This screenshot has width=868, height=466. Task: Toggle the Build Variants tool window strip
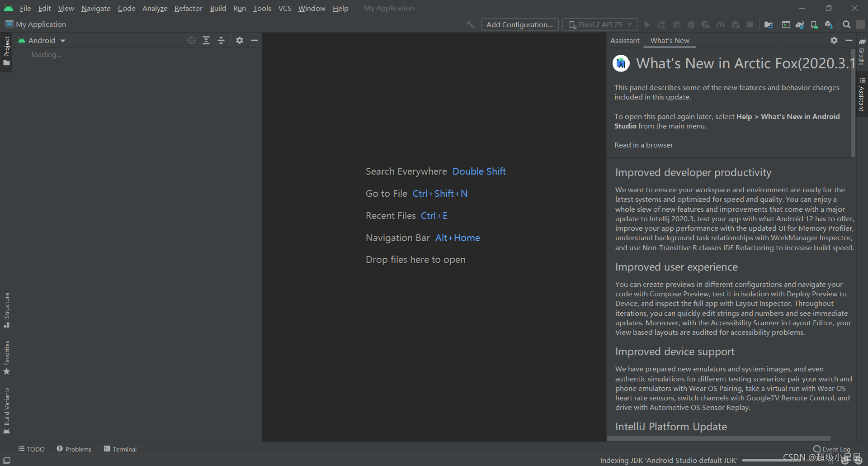pyautogui.click(x=6, y=410)
